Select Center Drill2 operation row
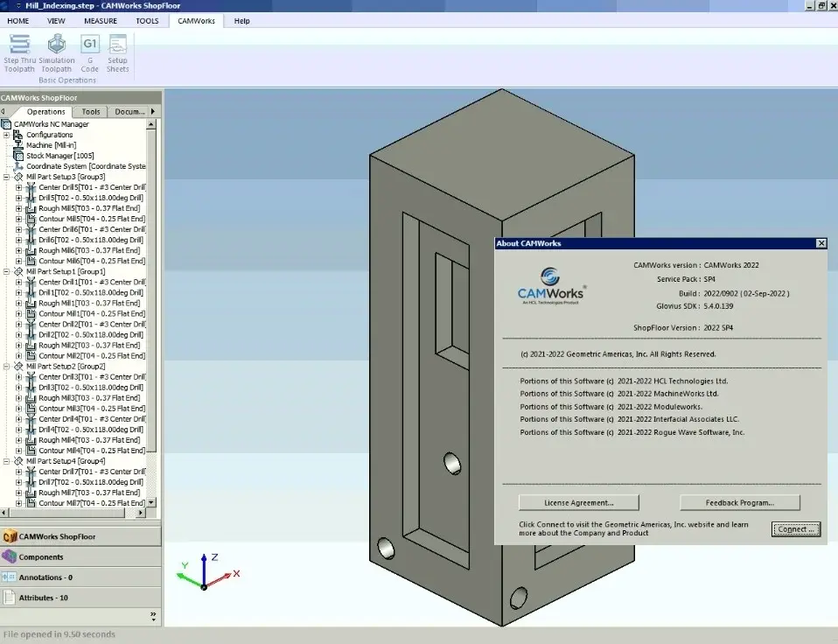 click(x=91, y=325)
